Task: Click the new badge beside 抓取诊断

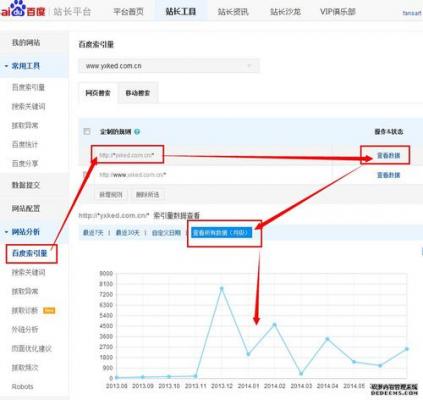Action: pos(49,311)
